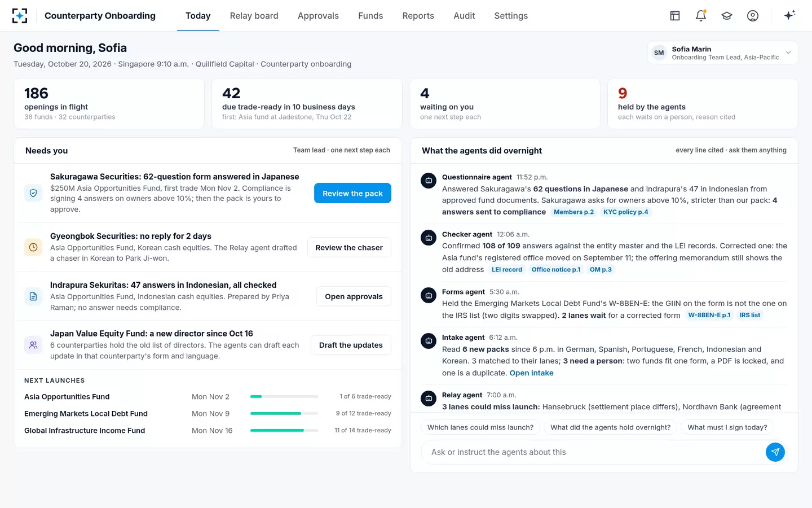812x508 pixels.
Task: Choose the 'Which lanes could miss launch?' suggestion
Action: click(480, 427)
